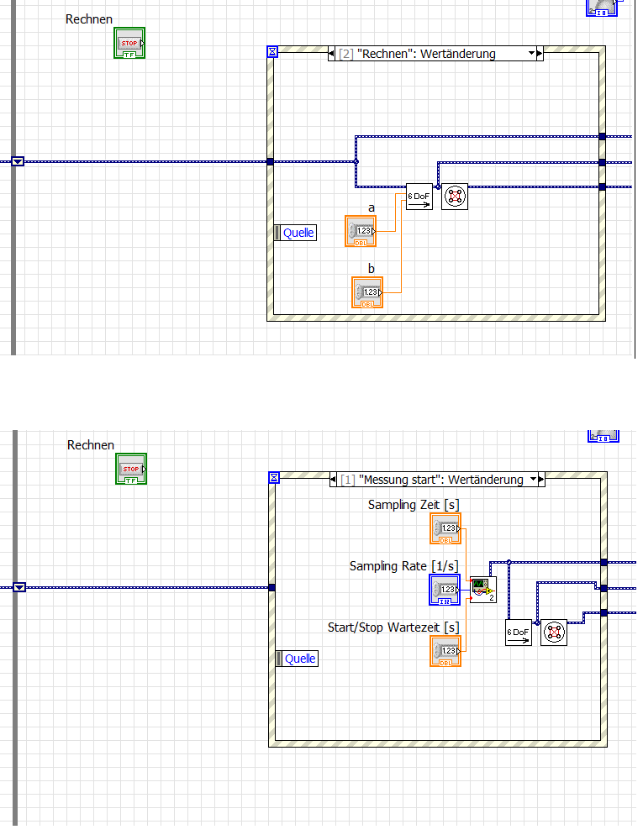The image size is (643, 840).
Task: Go to next event case after Rechnen
Action: (x=540, y=53)
